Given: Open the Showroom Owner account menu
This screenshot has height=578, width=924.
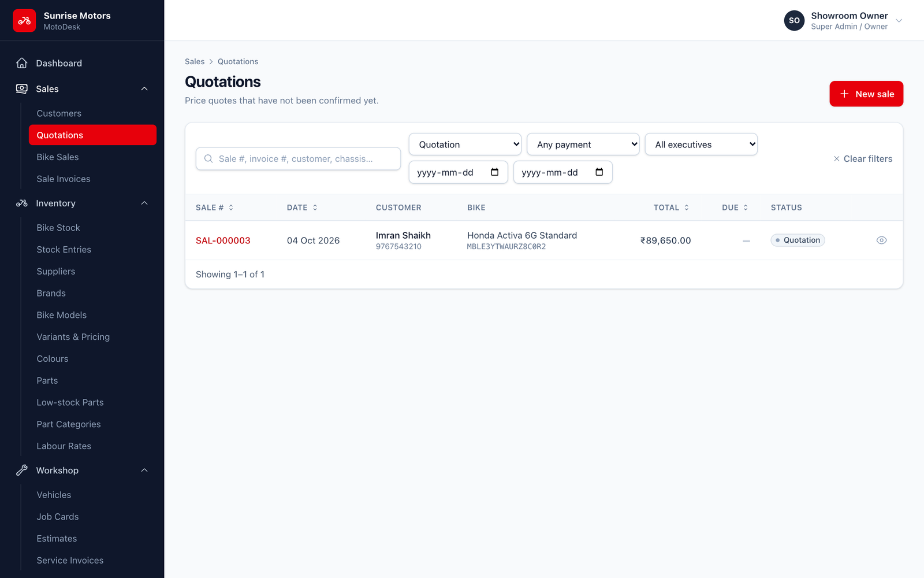Looking at the screenshot, I should tap(843, 21).
